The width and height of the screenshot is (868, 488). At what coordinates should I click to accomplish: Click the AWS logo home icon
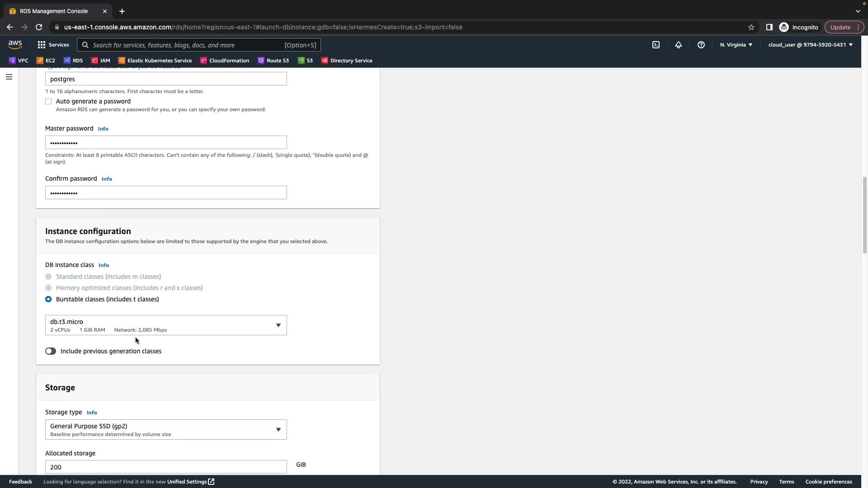(x=15, y=44)
